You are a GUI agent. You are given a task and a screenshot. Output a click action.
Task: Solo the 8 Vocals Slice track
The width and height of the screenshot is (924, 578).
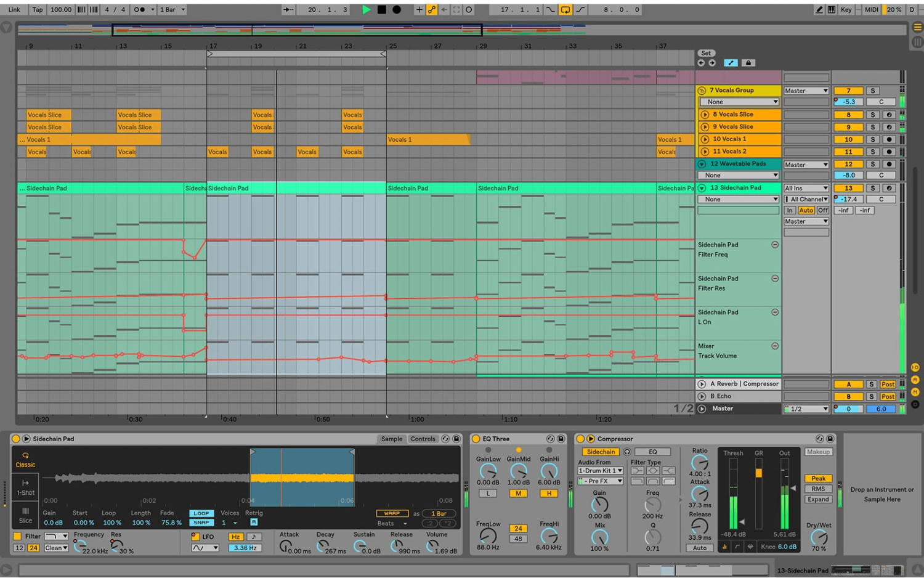coord(873,114)
